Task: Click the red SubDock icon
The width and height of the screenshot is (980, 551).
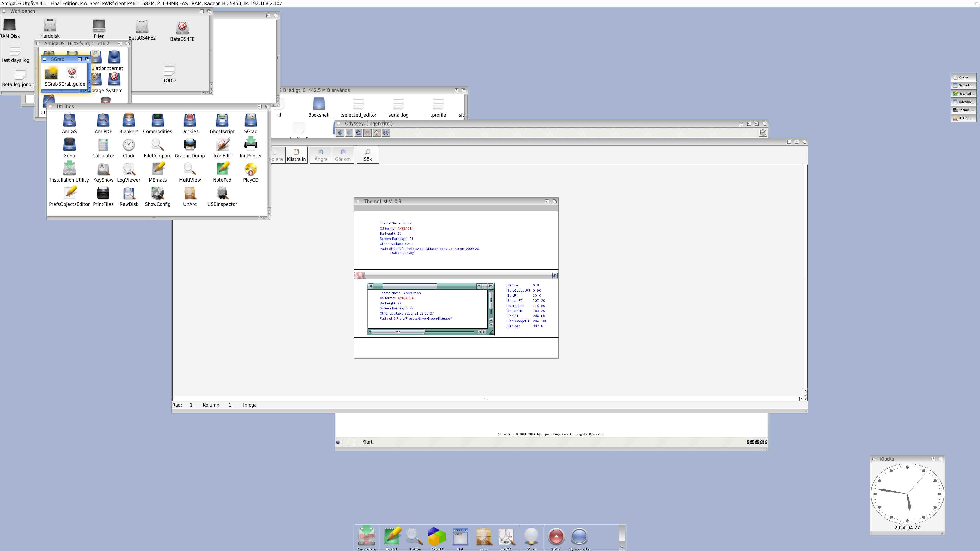Action: coord(556,536)
